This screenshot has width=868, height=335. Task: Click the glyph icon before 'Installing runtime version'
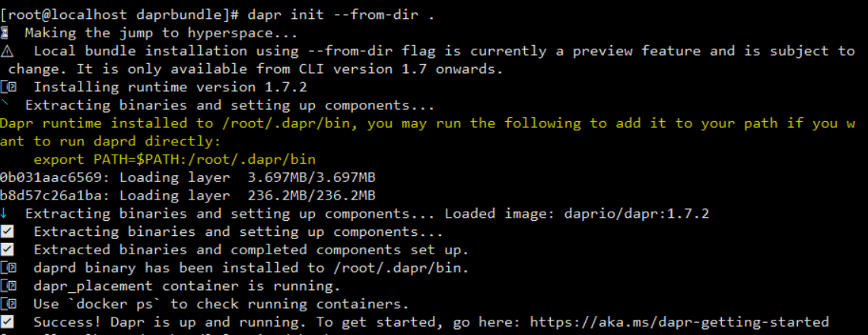click(x=8, y=88)
